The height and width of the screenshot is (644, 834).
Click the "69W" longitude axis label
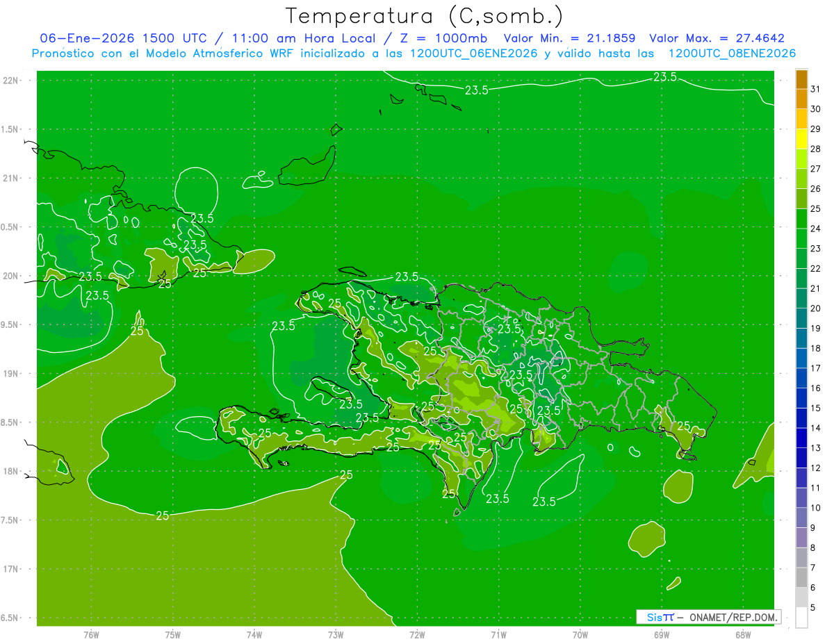click(x=661, y=634)
